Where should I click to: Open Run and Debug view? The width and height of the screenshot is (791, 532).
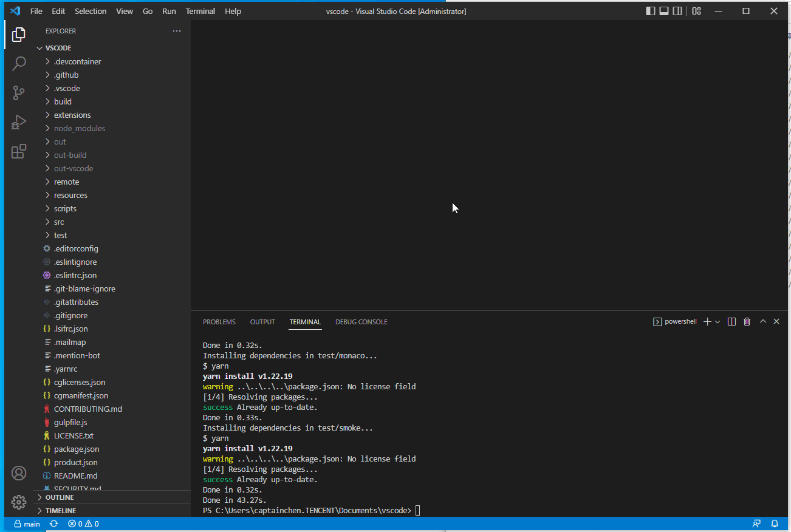pos(19,122)
